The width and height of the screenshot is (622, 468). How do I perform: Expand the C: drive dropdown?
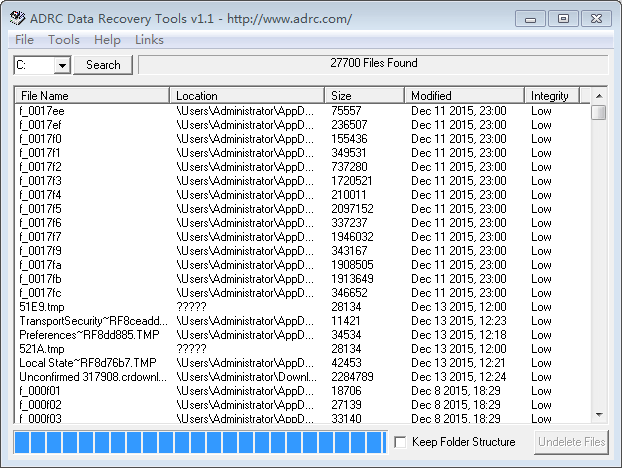pyautogui.click(x=62, y=65)
